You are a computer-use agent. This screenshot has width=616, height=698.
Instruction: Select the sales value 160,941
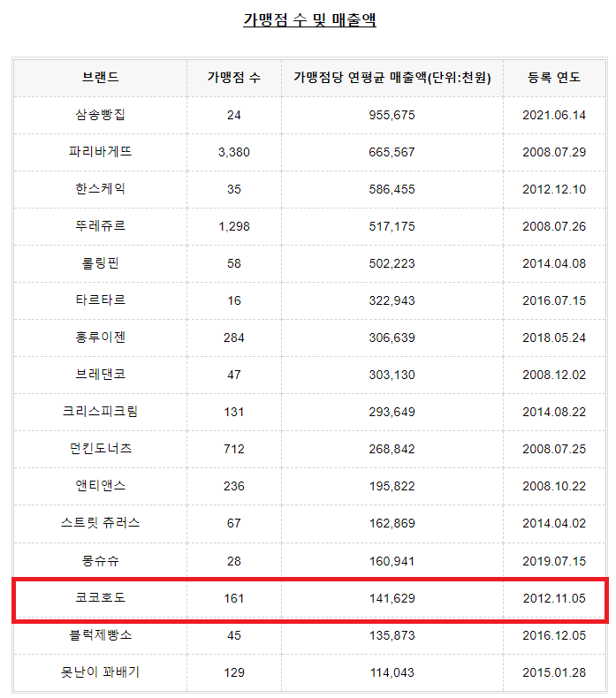[x=392, y=561]
